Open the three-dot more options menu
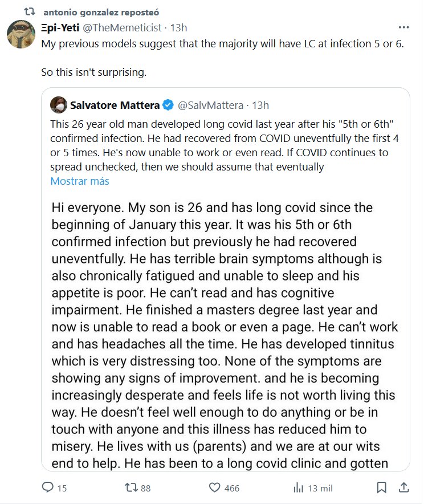The width and height of the screenshot is (424, 504). point(403,28)
